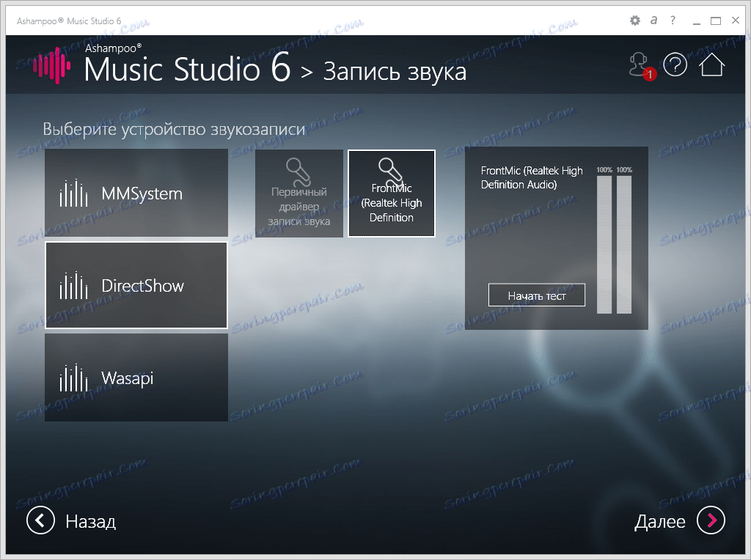Image resolution: width=751 pixels, height=560 pixels.
Task: Click the Назад label
Action: (90, 521)
